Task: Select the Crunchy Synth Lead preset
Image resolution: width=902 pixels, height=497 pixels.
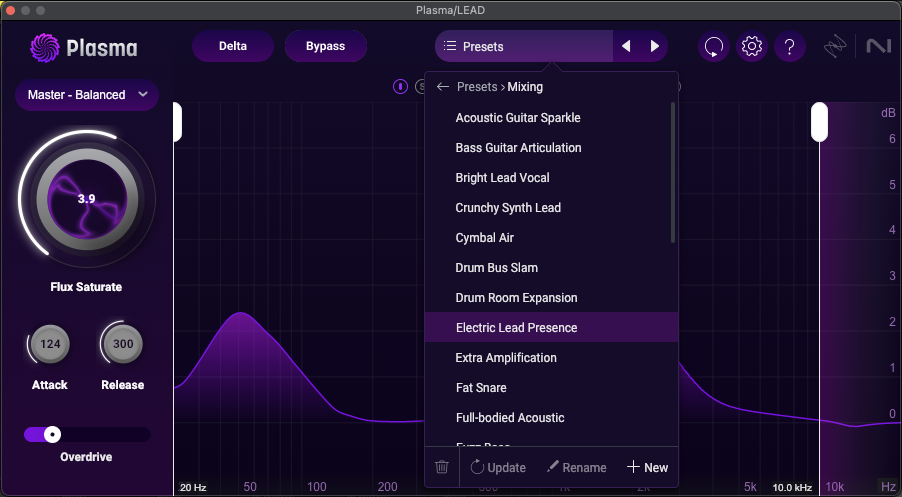Action: pyautogui.click(x=551, y=208)
